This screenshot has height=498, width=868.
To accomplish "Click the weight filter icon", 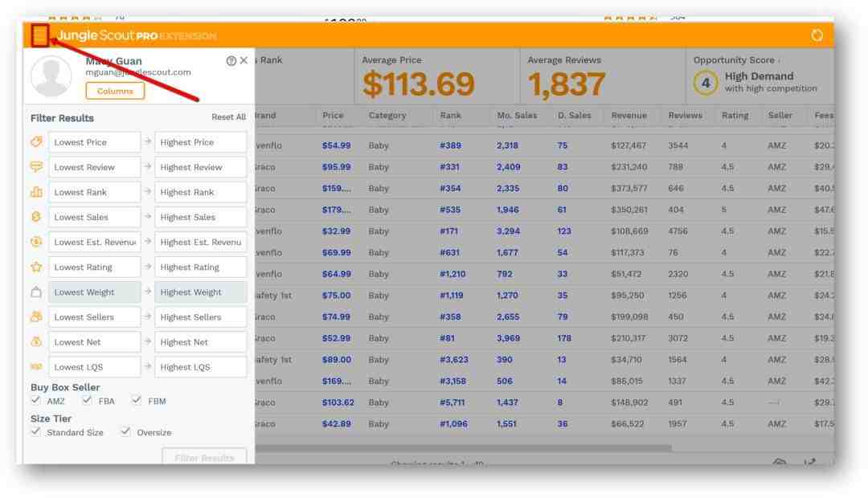I will pyautogui.click(x=36, y=292).
